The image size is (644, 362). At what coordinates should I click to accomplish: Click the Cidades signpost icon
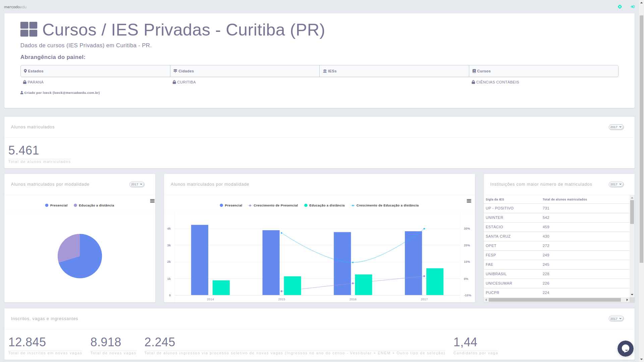pos(175,71)
